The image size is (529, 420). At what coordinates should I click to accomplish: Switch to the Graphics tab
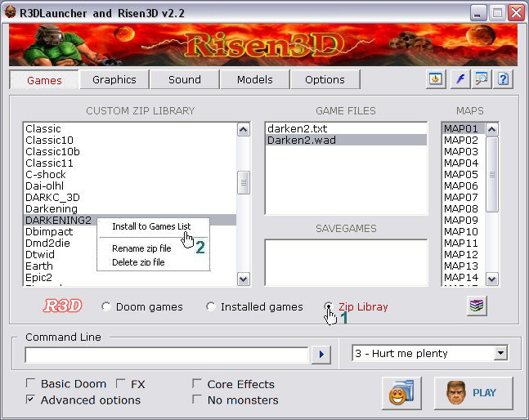click(x=114, y=79)
